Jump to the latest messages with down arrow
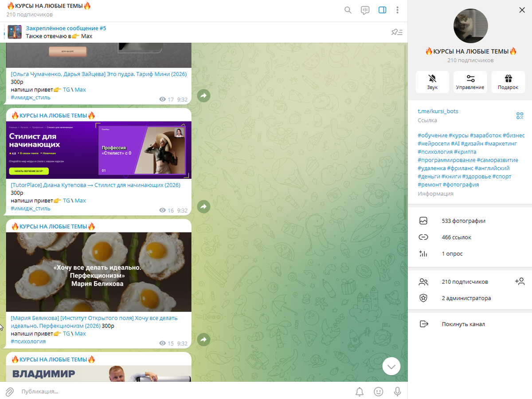Image resolution: width=532 pixels, height=399 pixels. click(391, 367)
